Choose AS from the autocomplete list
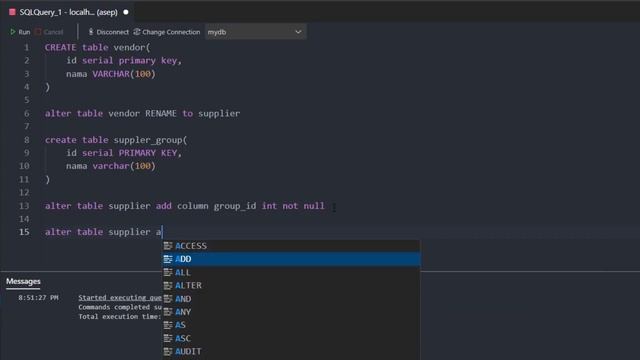640x360 pixels. [291, 325]
